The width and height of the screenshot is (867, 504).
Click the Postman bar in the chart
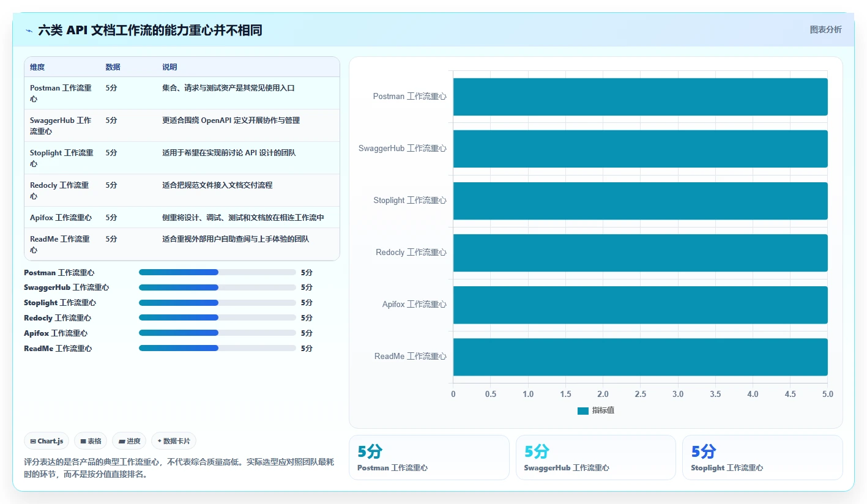pyautogui.click(x=640, y=97)
